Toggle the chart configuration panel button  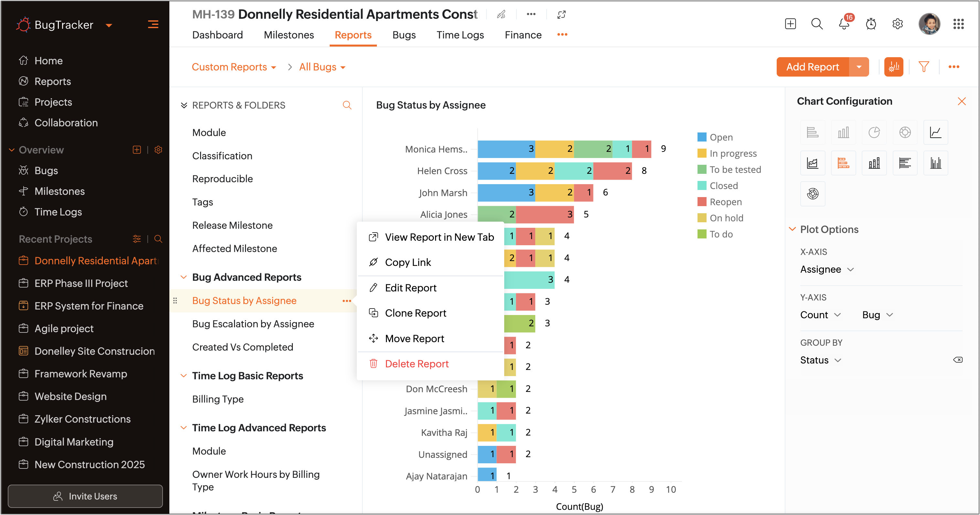(x=894, y=67)
